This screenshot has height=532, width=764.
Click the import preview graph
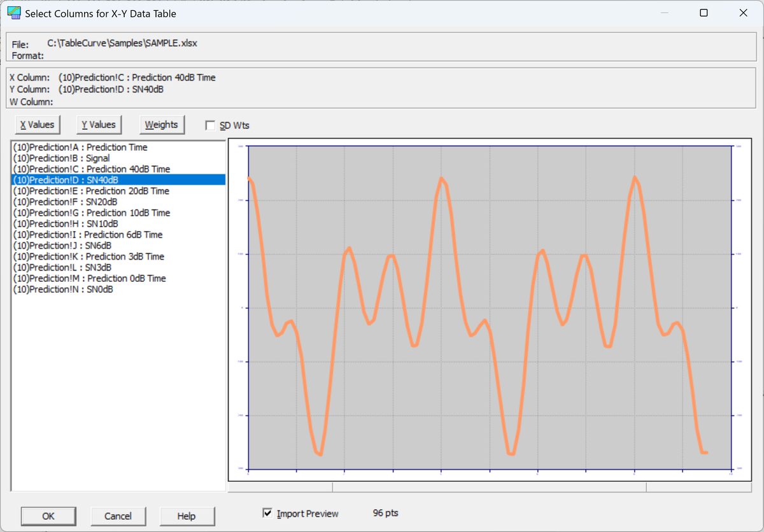point(490,309)
